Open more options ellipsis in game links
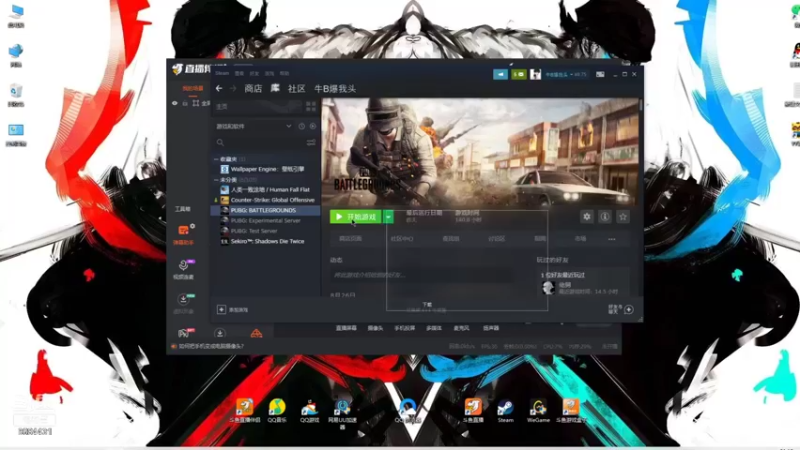Image resolution: width=800 pixels, height=450 pixels. pyautogui.click(x=612, y=239)
